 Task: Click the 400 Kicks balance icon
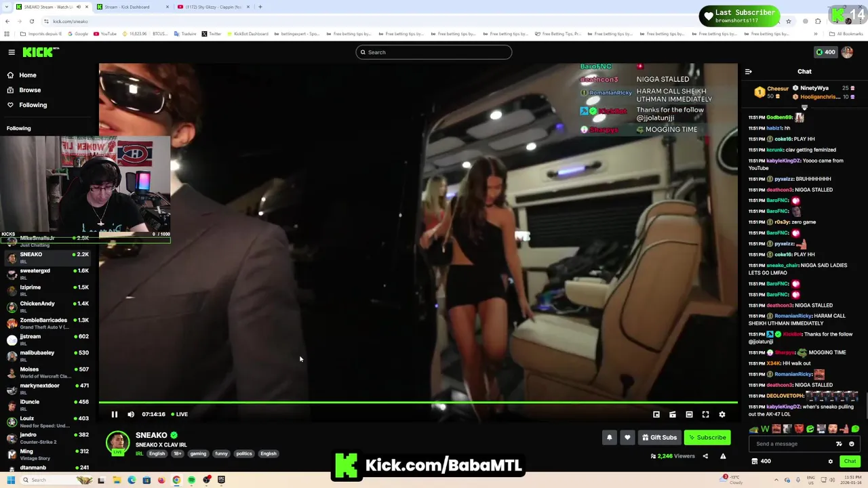[x=825, y=52]
